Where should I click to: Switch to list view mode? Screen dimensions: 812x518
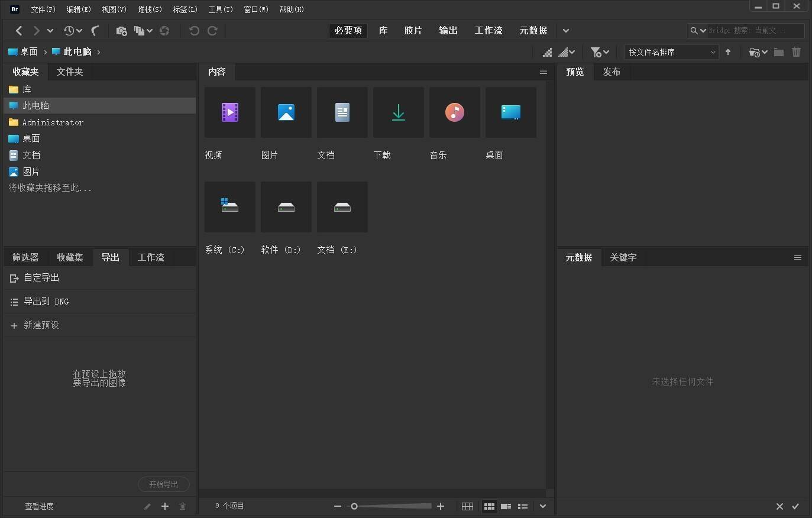(x=523, y=506)
